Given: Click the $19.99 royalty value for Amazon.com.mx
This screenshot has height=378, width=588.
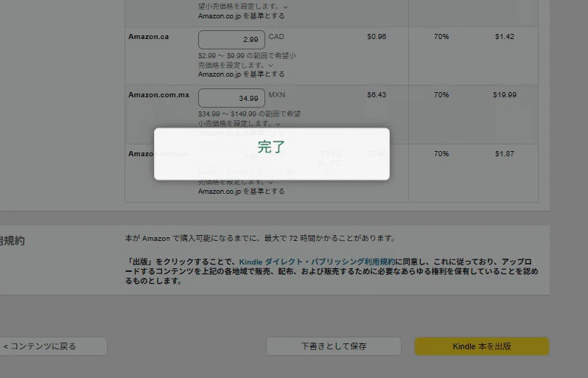Looking at the screenshot, I should 505,95.
